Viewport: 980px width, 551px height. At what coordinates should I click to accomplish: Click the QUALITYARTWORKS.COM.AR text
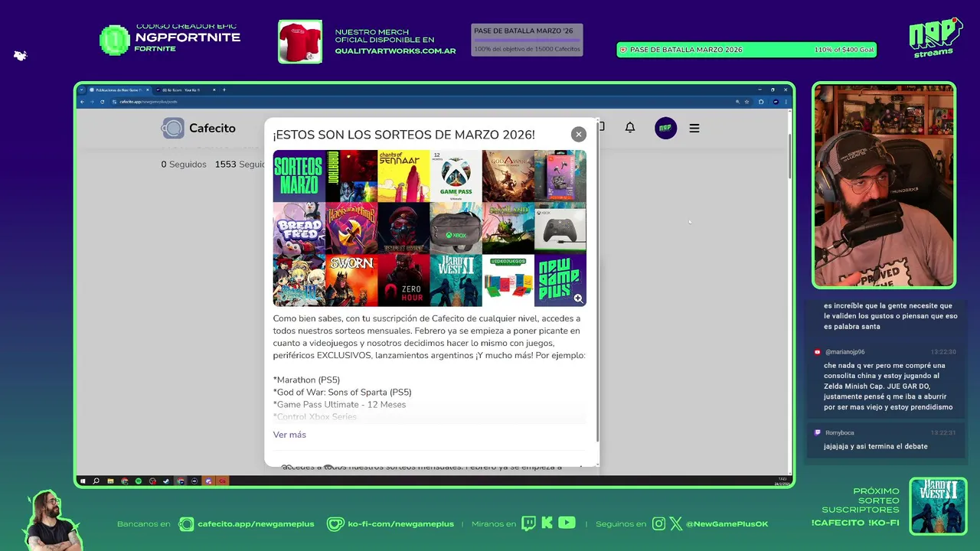[x=395, y=51]
